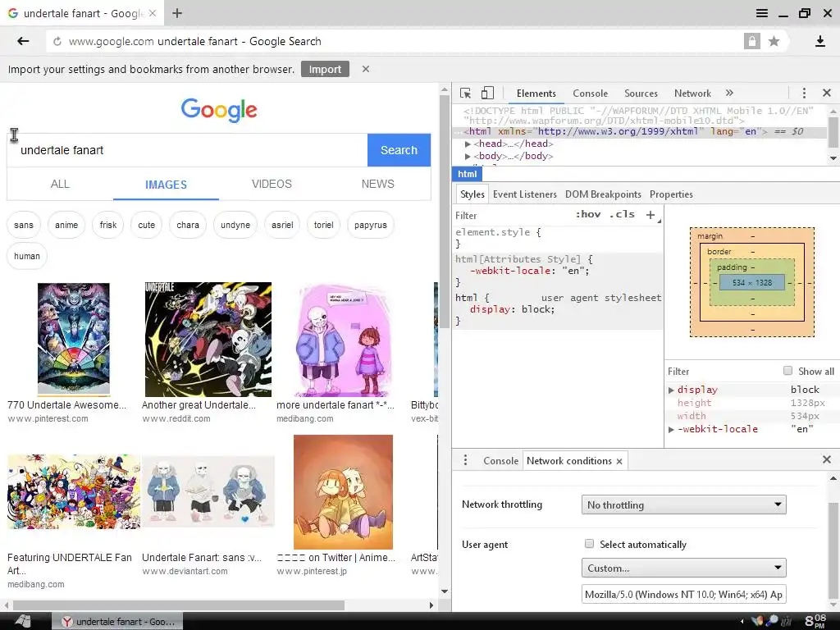Click the Import button

(x=325, y=69)
